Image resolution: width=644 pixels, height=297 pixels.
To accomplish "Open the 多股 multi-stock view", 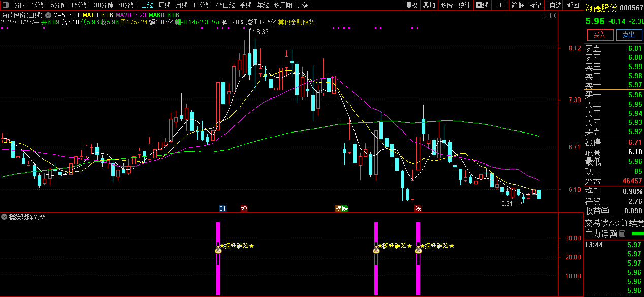I will (446, 5).
